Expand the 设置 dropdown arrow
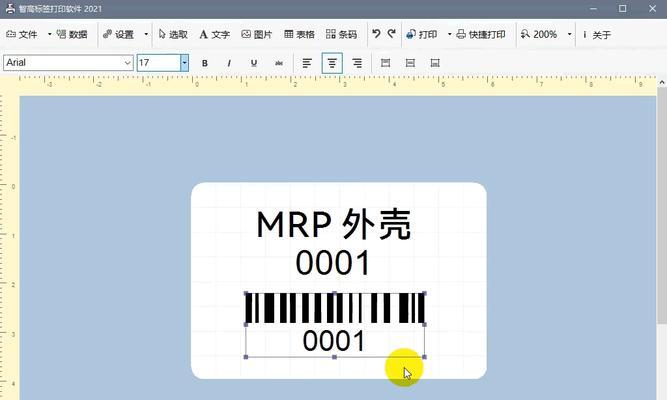667x400 pixels. tap(145, 34)
